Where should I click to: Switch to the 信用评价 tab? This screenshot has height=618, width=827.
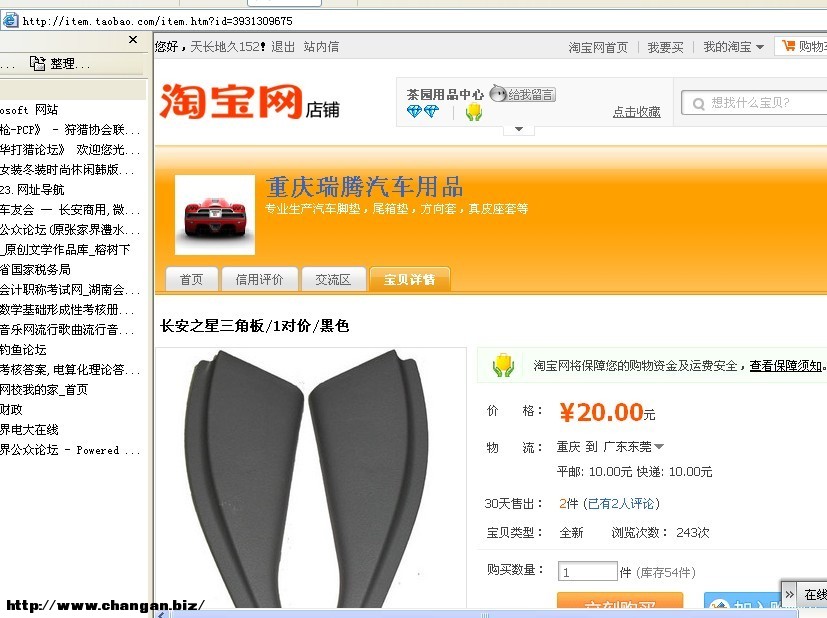point(259,279)
